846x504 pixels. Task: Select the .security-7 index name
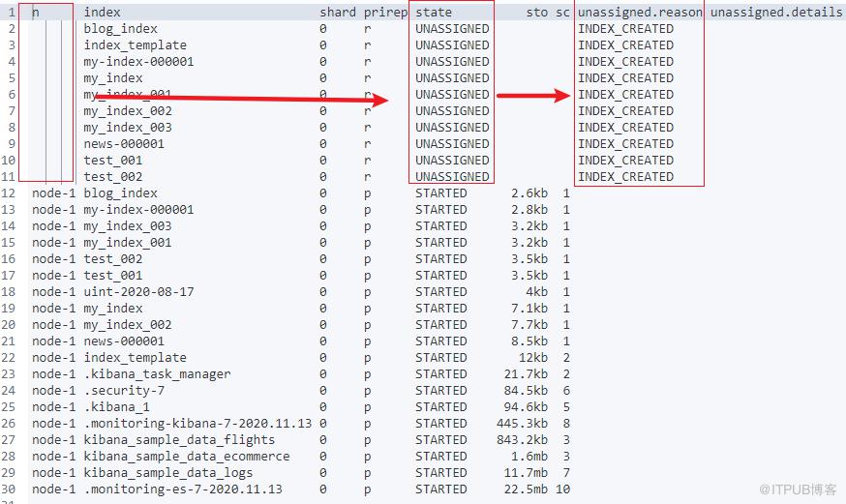click(x=124, y=391)
